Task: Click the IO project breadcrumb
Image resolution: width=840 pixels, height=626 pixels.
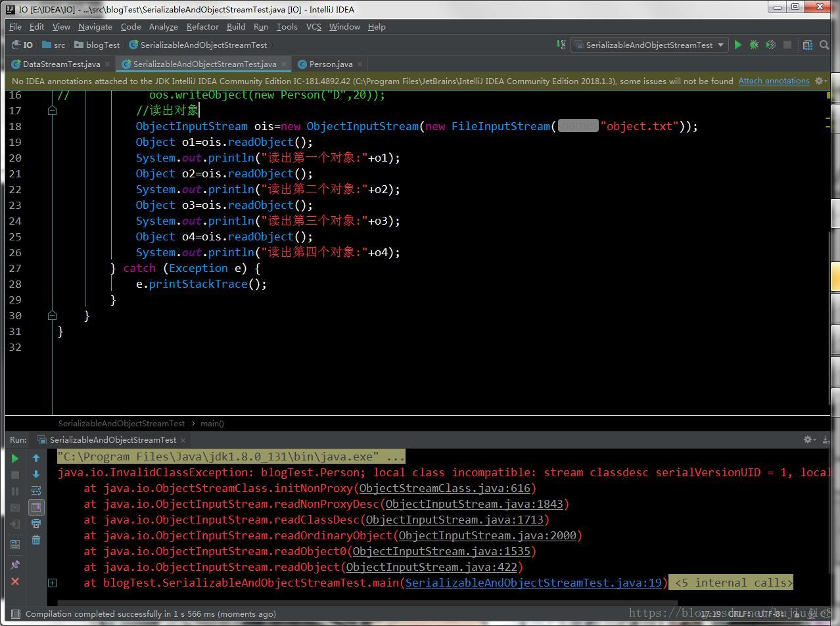Action: tap(23, 45)
